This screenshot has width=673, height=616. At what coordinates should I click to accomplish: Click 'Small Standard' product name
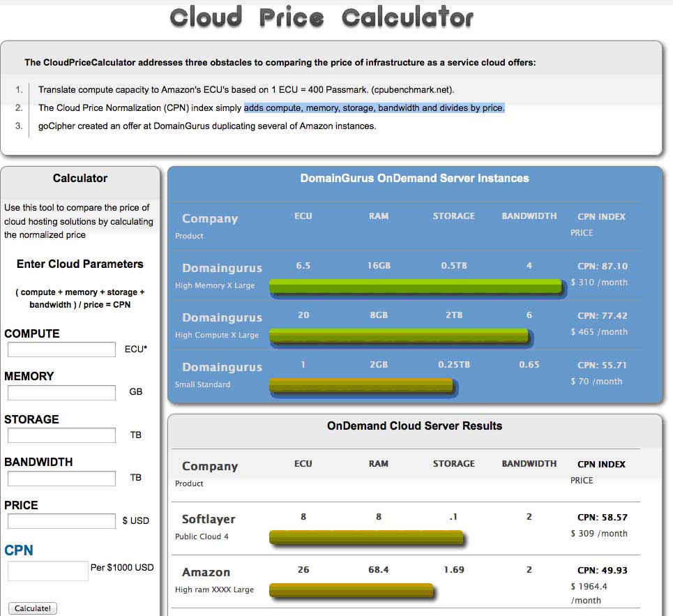click(202, 384)
